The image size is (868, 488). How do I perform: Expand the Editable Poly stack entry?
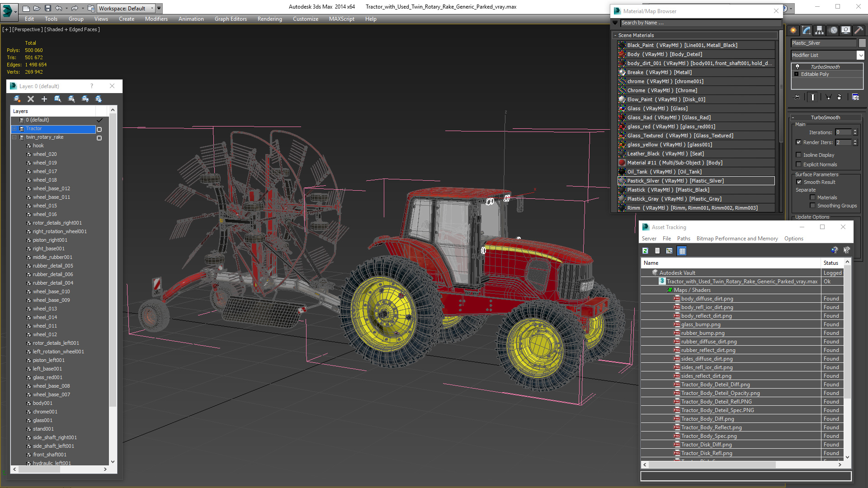click(797, 74)
